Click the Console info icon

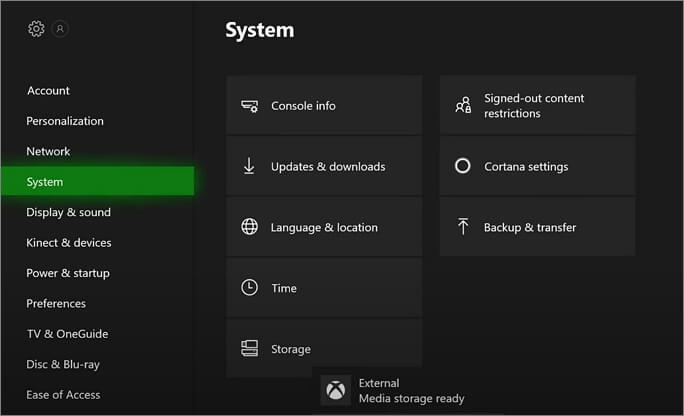tap(250, 106)
